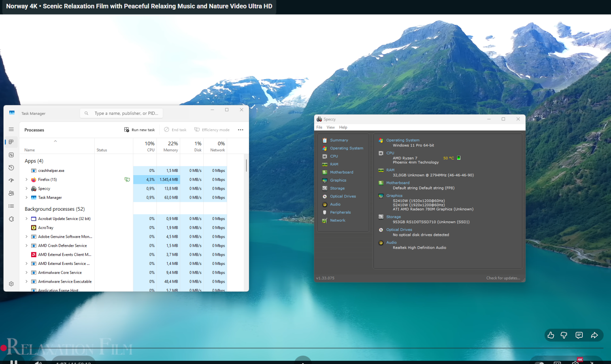Select Graphics in Speccy sidebar
The image size is (611, 364).
tap(338, 180)
